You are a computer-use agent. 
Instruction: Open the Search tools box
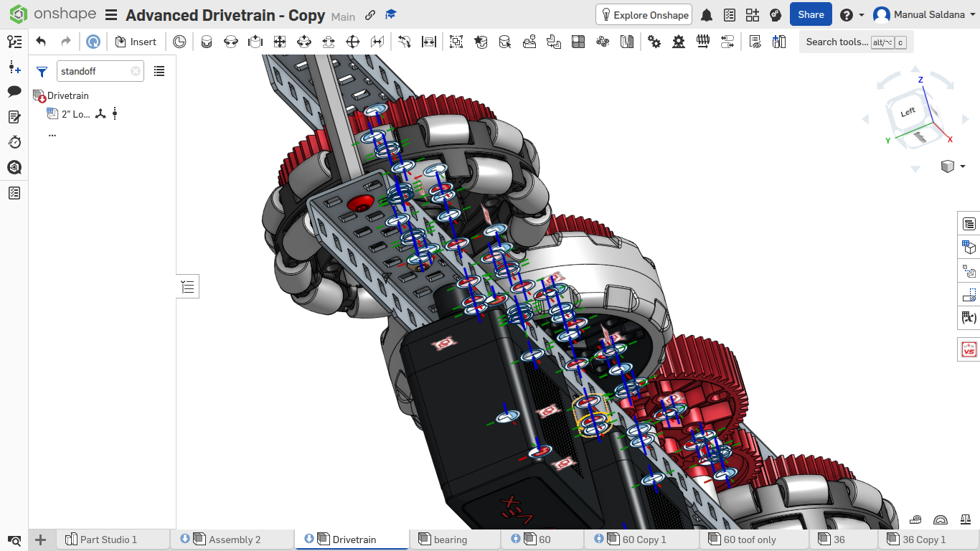click(x=856, y=42)
